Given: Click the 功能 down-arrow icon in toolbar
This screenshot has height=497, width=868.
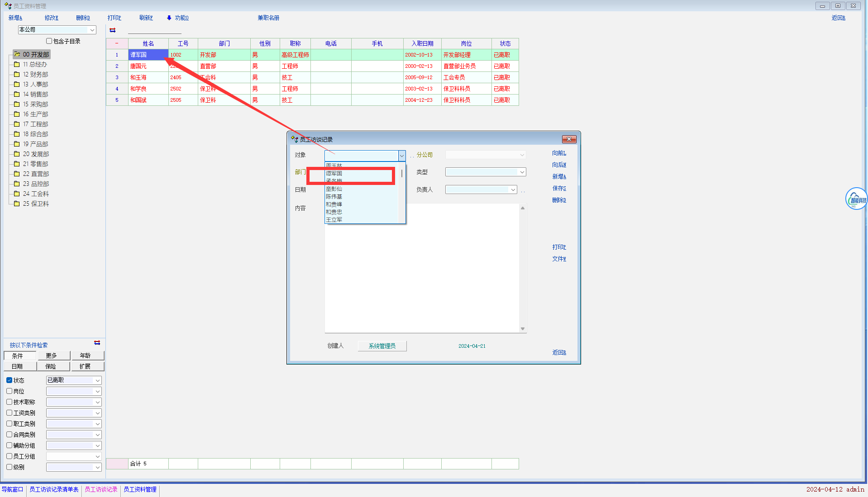Looking at the screenshot, I should pos(169,18).
